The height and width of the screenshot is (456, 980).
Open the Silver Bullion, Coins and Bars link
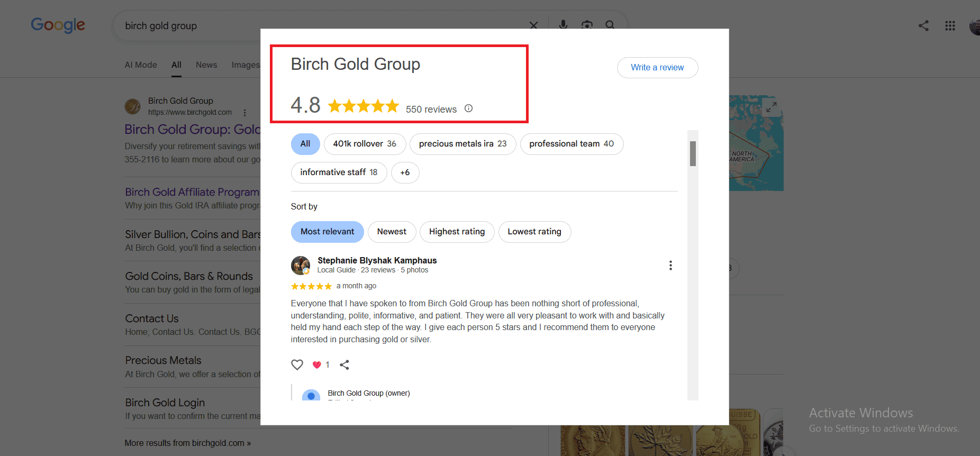click(x=193, y=234)
